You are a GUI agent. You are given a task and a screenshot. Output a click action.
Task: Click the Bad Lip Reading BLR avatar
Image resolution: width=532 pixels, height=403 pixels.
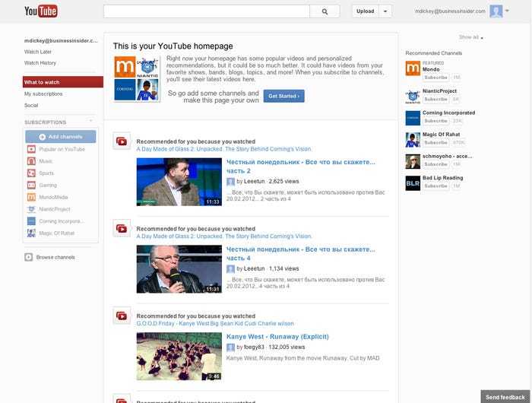click(413, 183)
